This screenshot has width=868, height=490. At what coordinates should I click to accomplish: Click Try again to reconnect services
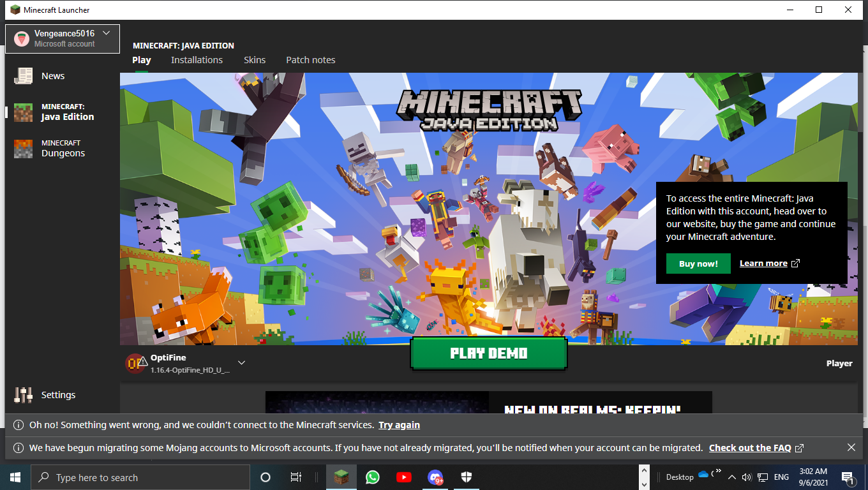(399, 425)
